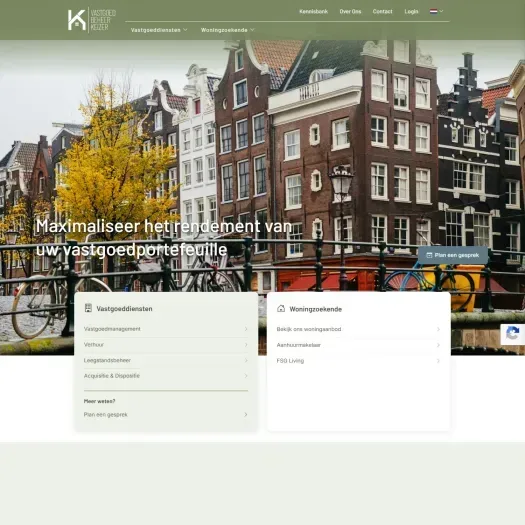Image resolution: width=525 pixels, height=525 pixels.
Task: Click house icon beside Woningzoekende card title
Action: (281, 308)
